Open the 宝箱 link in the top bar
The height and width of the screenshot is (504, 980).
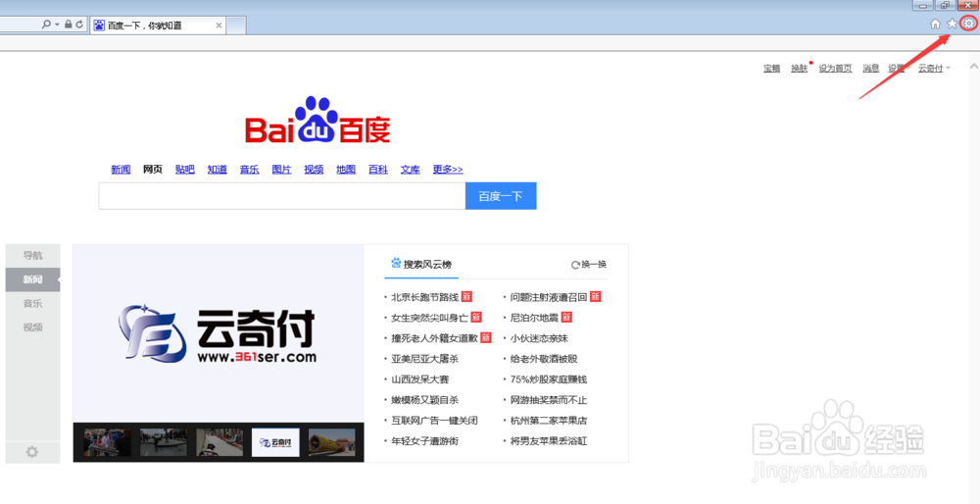(x=772, y=69)
